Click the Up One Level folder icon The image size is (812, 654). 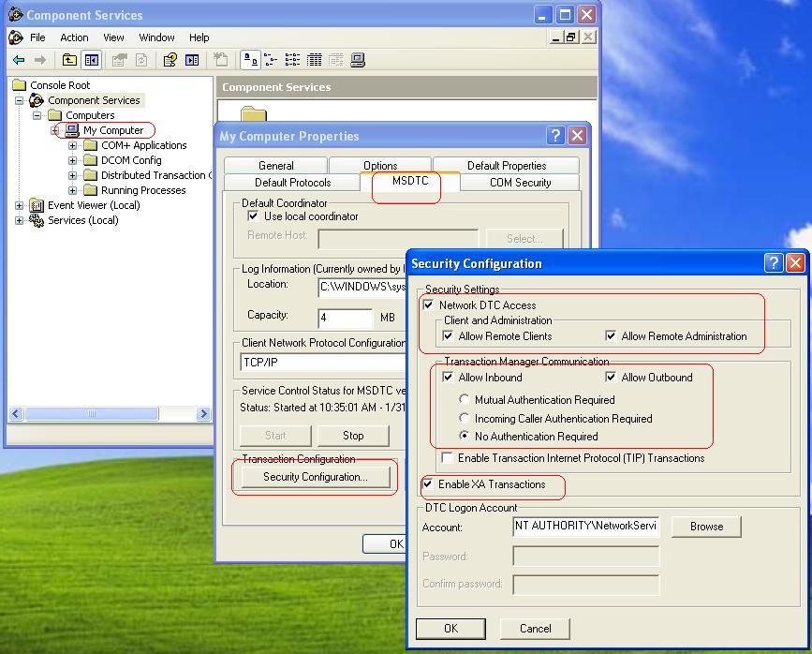coord(69,60)
